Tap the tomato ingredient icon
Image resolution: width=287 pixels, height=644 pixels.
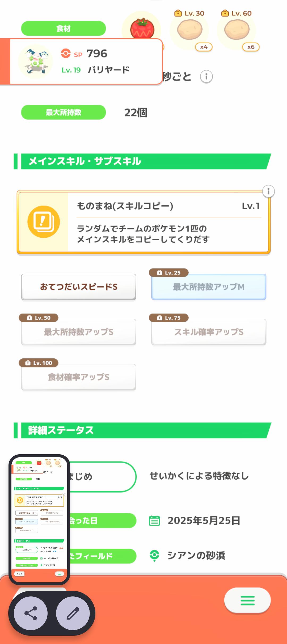(x=142, y=29)
